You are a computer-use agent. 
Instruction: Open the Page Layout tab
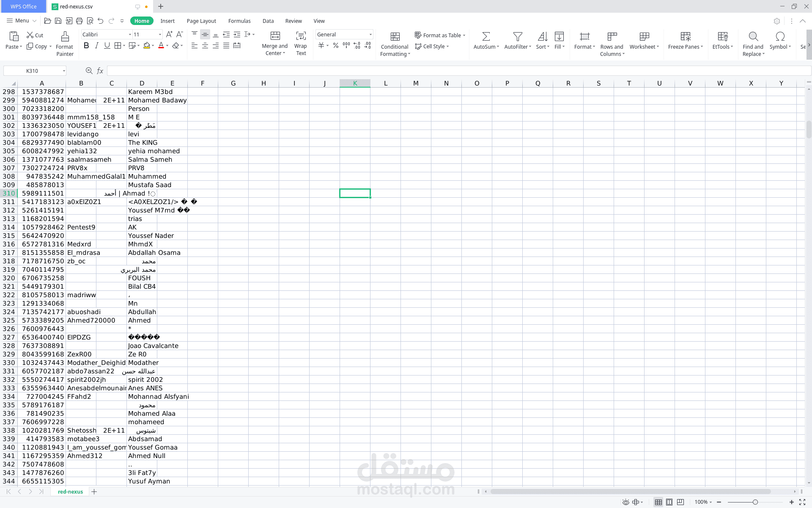tap(201, 21)
